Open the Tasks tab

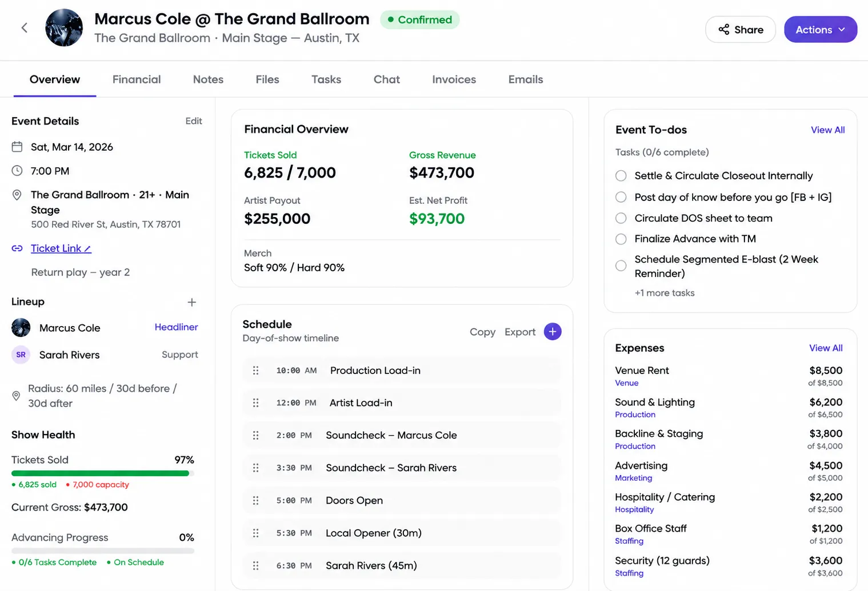click(326, 79)
